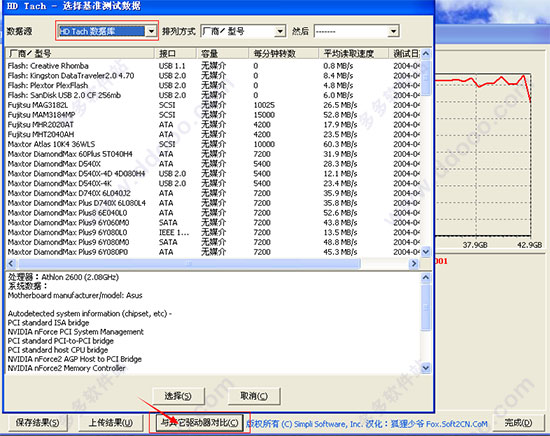Click the 与其它驱动器对比(C) button
The image size is (550, 436).
point(200,423)
